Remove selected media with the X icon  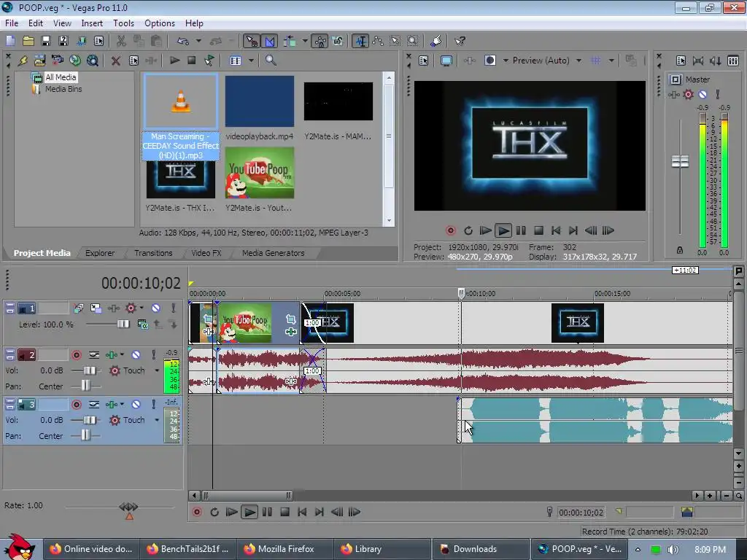tap(115, 61)
